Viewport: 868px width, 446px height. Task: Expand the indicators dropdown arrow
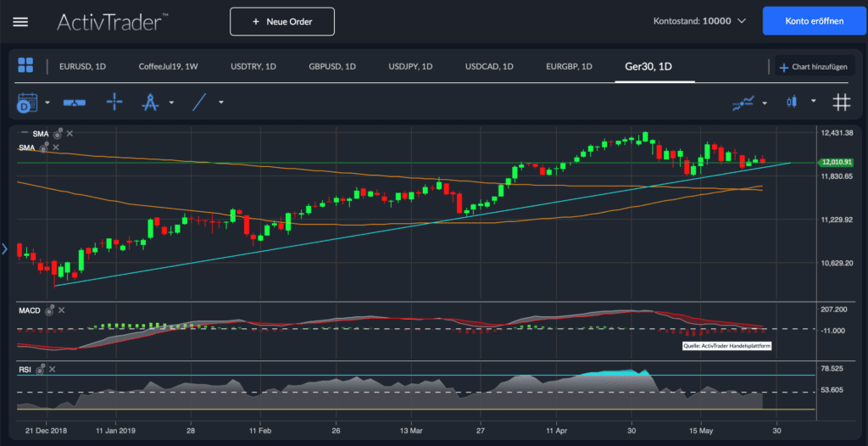click(765, 103)
